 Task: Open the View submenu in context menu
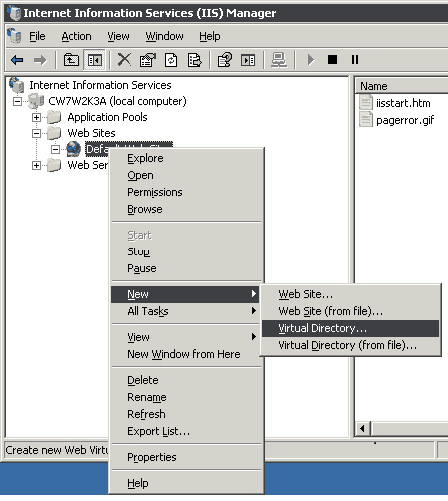coord(185,337)
